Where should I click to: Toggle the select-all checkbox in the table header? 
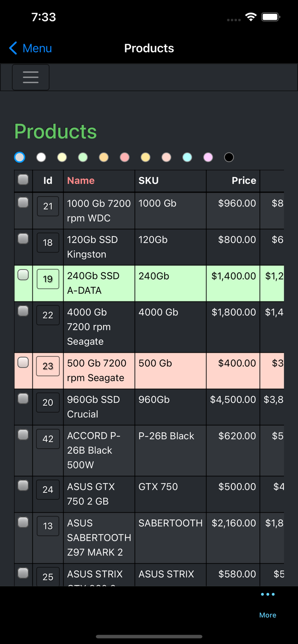23,180
